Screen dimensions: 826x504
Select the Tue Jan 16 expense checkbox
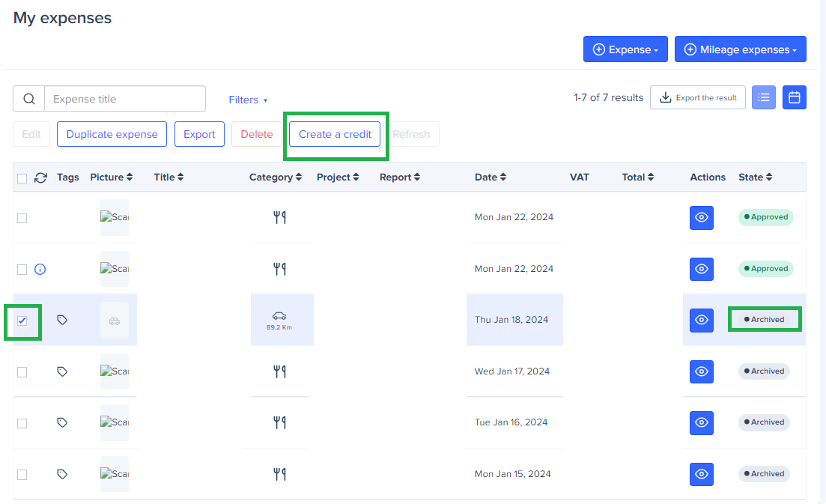(x=22, y=423)
